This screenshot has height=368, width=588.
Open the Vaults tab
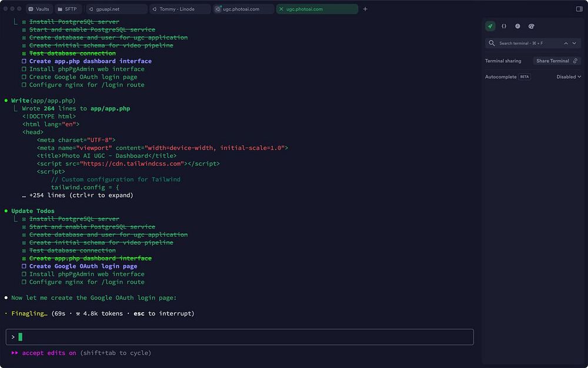[x=39, y=9]
